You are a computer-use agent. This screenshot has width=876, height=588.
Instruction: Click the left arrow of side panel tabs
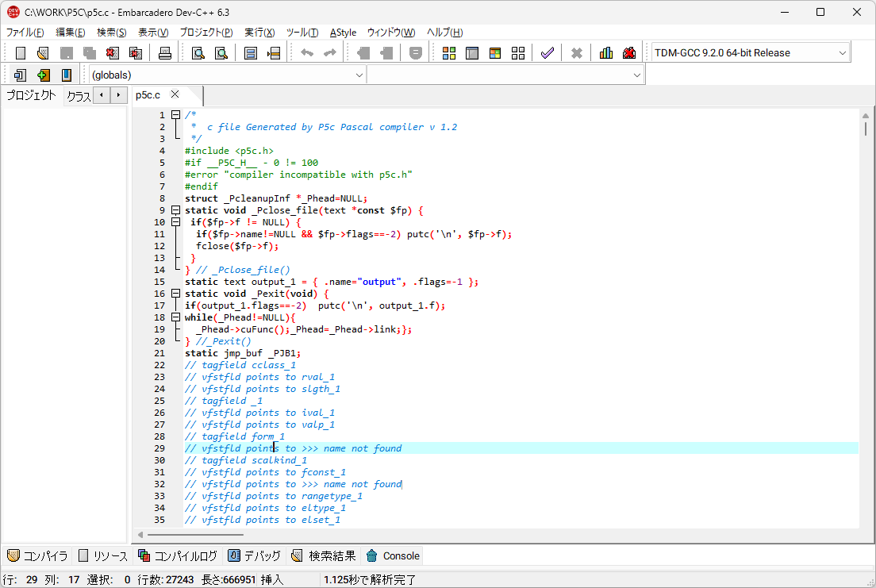101,95
